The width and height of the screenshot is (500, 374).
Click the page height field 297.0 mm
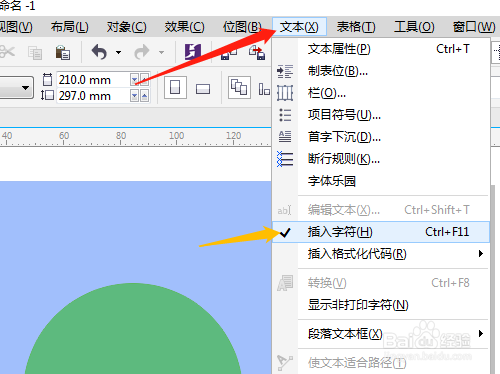click(x=93, y=96)
